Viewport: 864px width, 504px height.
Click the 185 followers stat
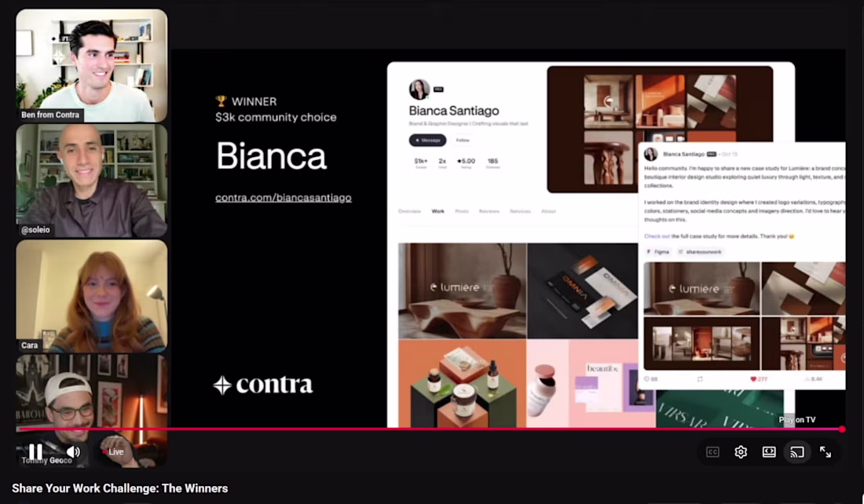[492, 163]
